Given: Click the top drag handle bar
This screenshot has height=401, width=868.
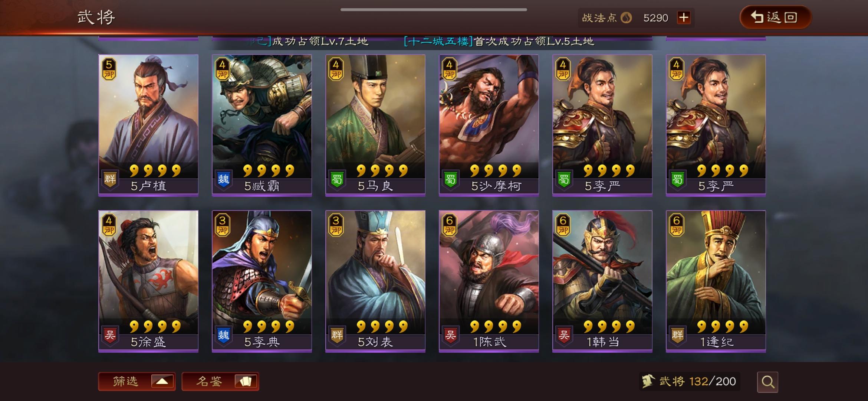Looking at the screenshot, I should 434,10.
